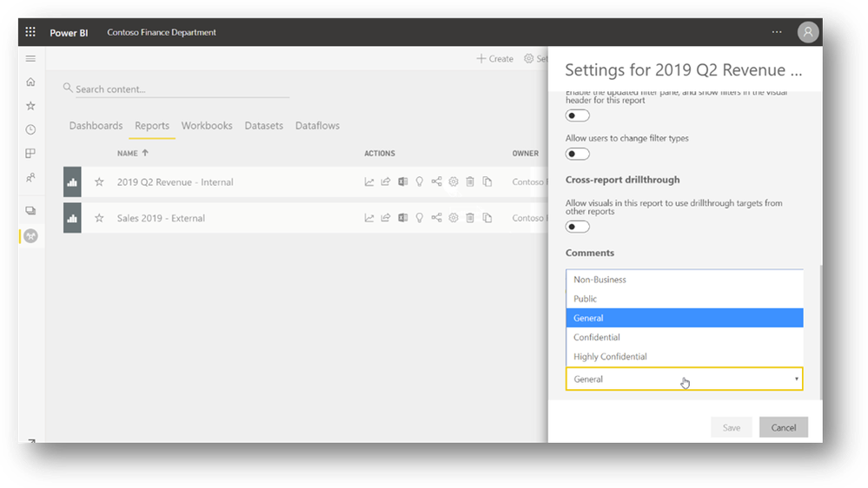Enable Cross-report drillthrough switch
This screenshot has width=868, height=488.
[578, 227]
